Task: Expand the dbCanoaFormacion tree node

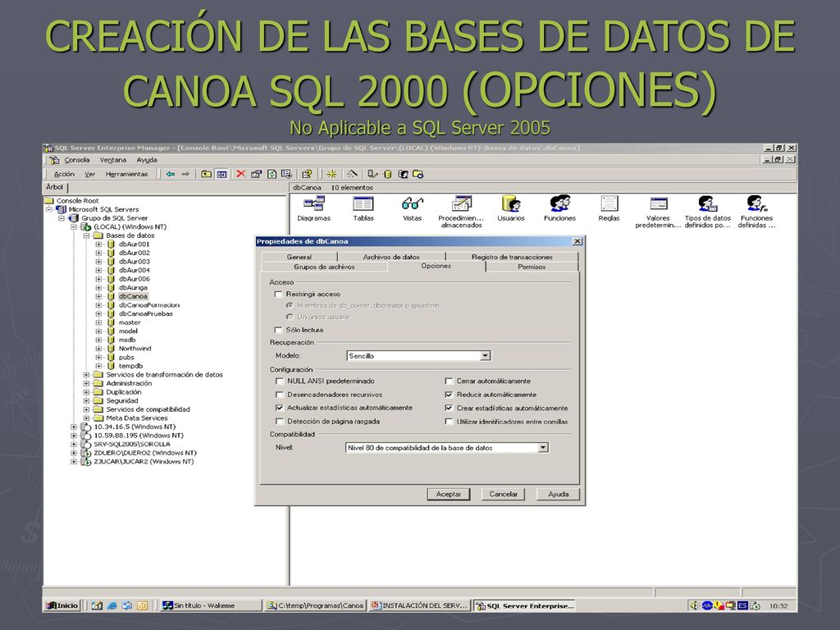Action: click(x=98, y=305)
